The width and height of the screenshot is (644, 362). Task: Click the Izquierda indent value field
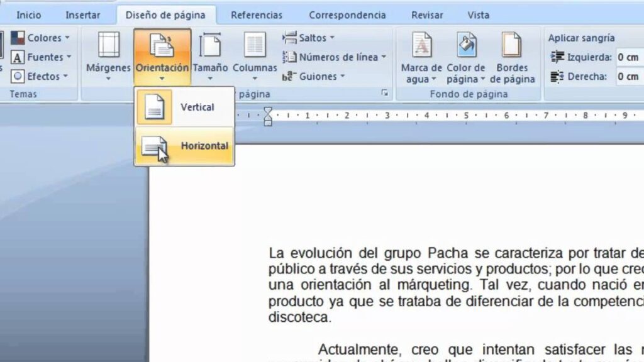630,57
